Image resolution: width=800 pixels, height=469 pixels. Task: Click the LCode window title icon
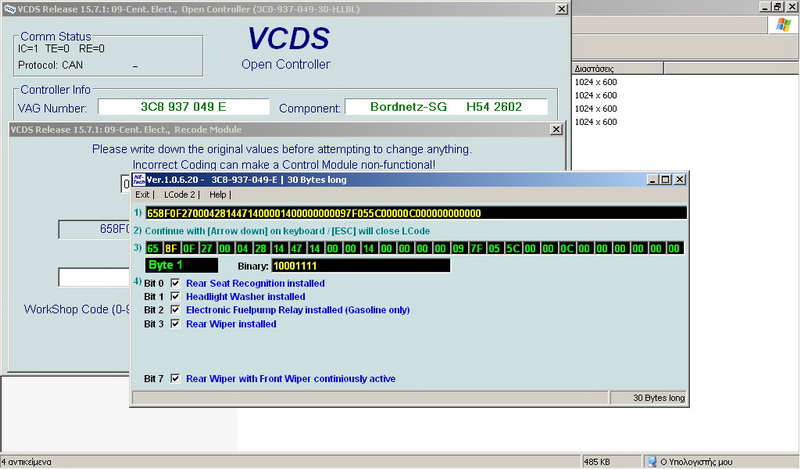tap(138, 180)
